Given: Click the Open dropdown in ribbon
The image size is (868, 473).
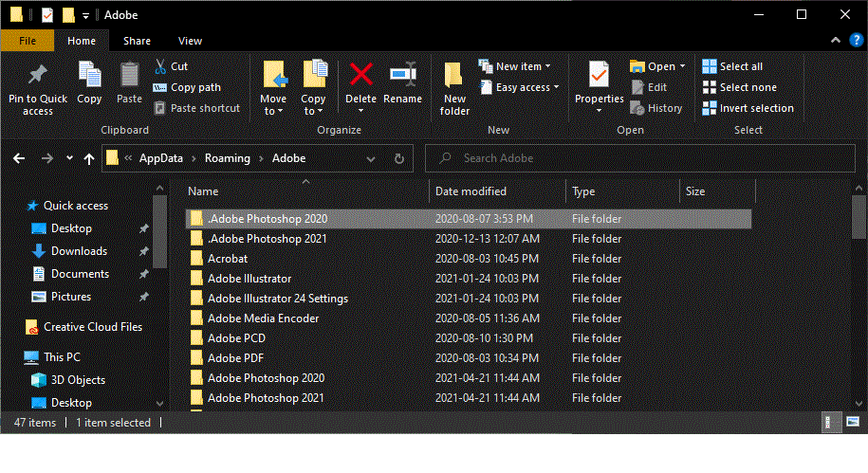Looking at the screenshot, I should 657,66.
